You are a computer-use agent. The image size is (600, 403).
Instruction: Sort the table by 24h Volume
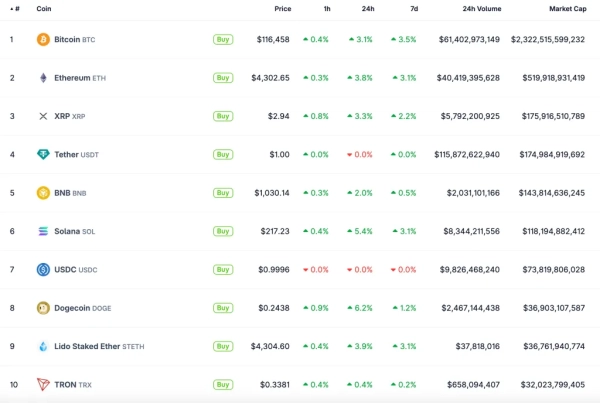(482, 9)
